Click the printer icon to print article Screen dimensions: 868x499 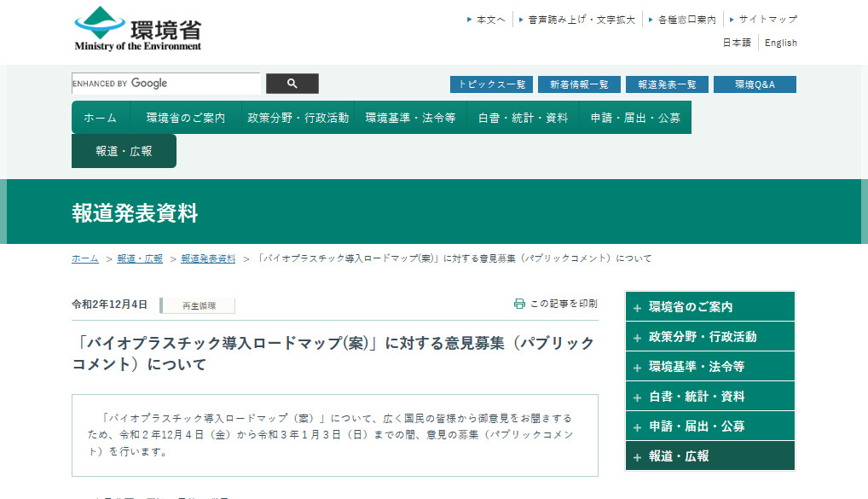(519, 304)
